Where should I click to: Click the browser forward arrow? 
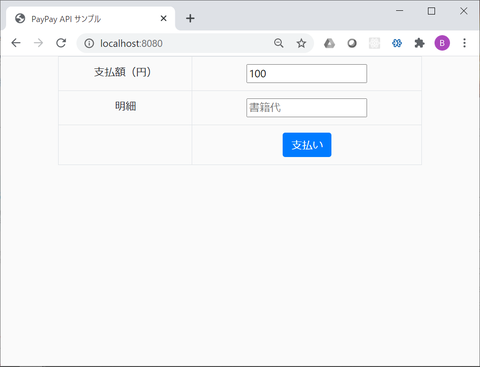click(x=38, y=43)
